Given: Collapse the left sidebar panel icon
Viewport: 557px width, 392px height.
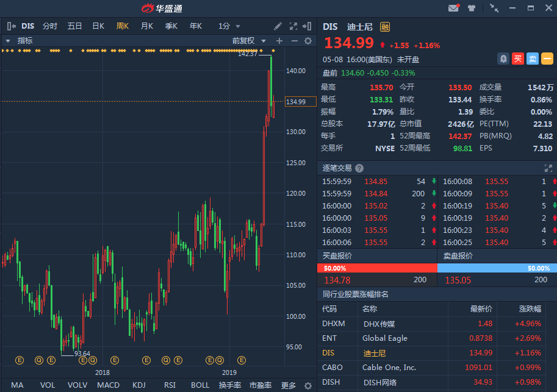Looking at the screenshot, I should [x=12, y=26].
